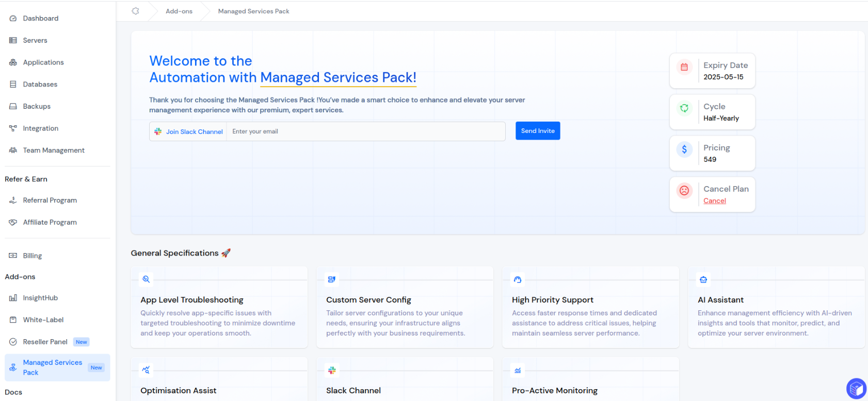The height and width of the screenshot is (401, 868).
Task: Click the Optimisation Assist card icon
Action: (x=146, y=370)
